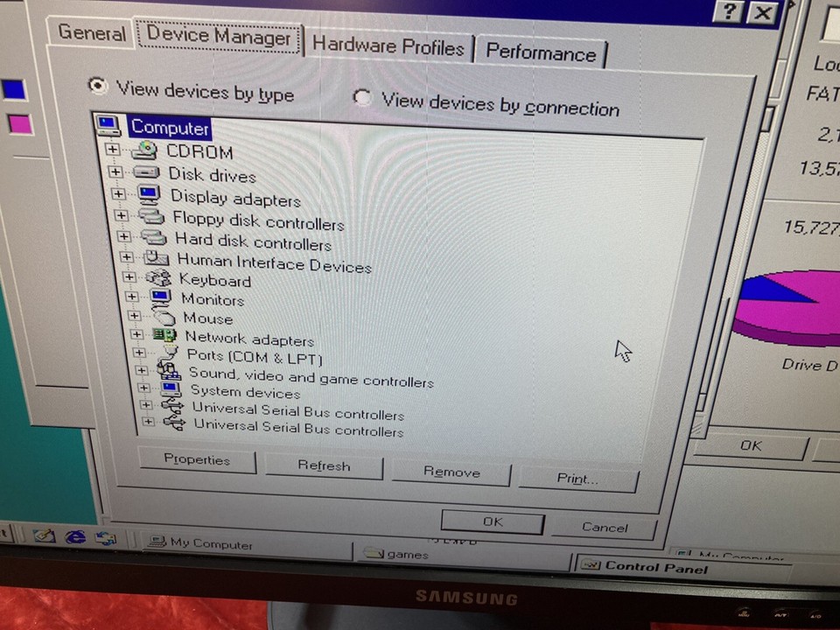Highlight the Computer root item
Viewport: 840px width, 630px height.
pos(169,128)
